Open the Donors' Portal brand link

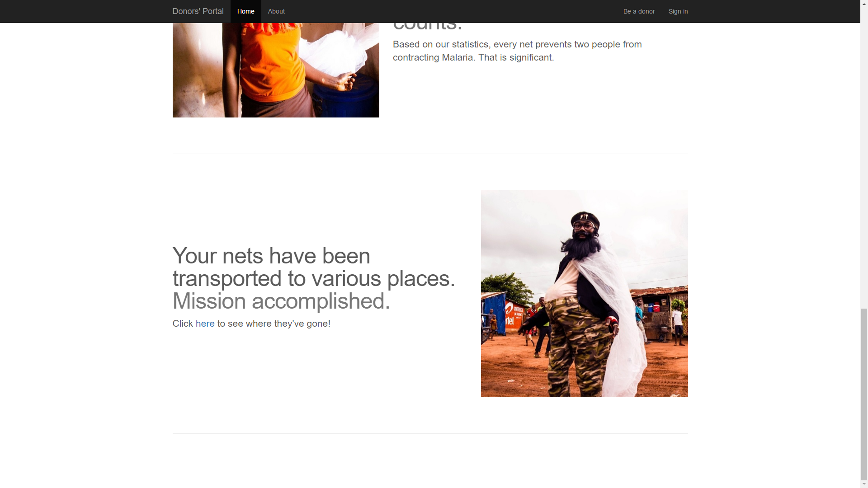pos(198,11)
